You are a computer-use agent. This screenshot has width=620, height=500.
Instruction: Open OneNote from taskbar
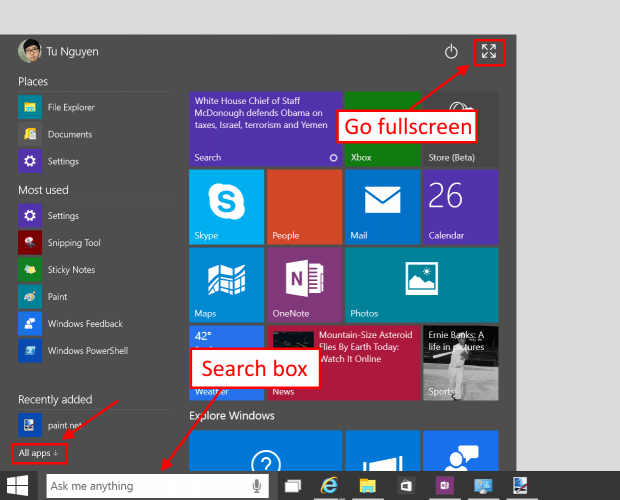444,486
